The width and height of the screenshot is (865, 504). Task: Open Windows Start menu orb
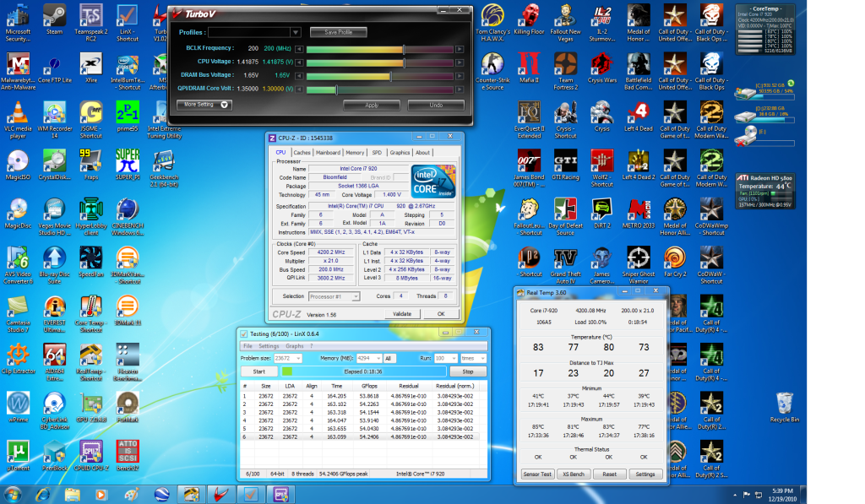tap(13, 494)
